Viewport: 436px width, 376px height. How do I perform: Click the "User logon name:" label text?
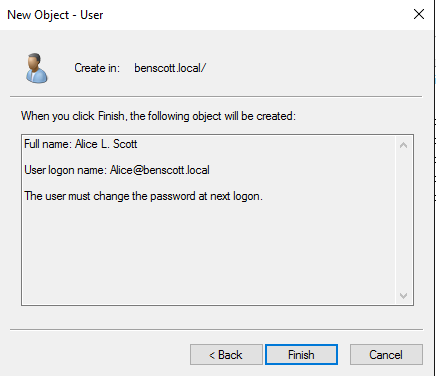[x=66, y=170]
